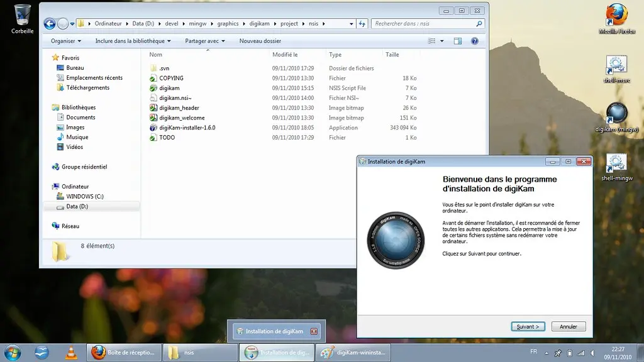Click the VLC icon in the taskbar
This screenshot has height=362, width=644.
click(71, 353)
